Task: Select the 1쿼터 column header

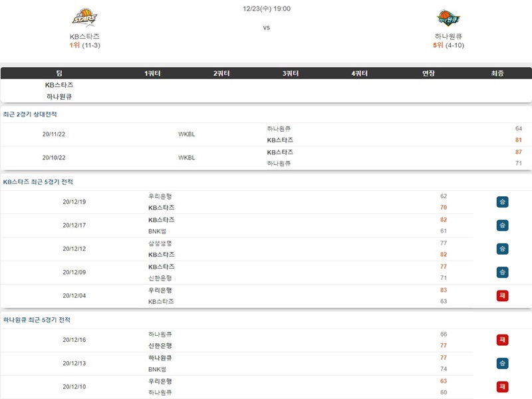Action: point(152,73)
